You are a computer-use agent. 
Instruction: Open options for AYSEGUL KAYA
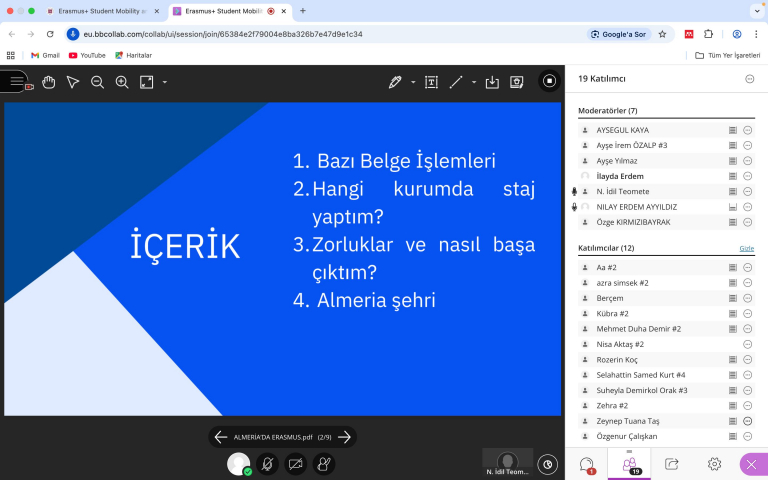(747, 130)
